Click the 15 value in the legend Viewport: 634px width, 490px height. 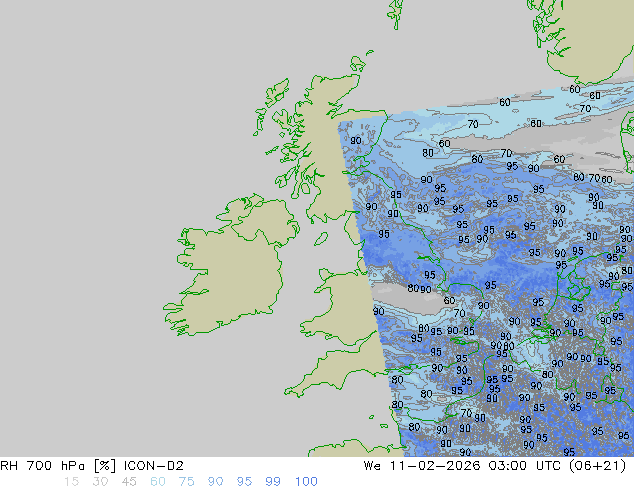(71, 482)
